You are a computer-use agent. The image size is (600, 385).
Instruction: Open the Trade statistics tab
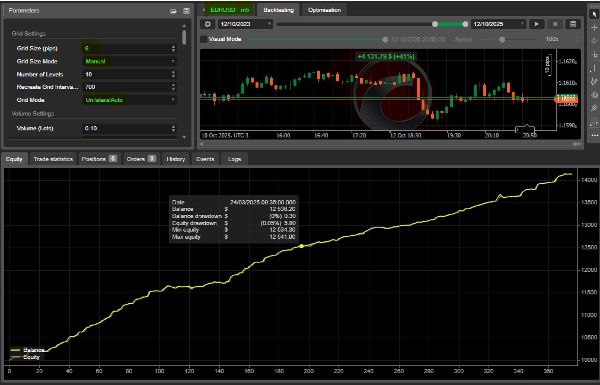tap(53, 159)
